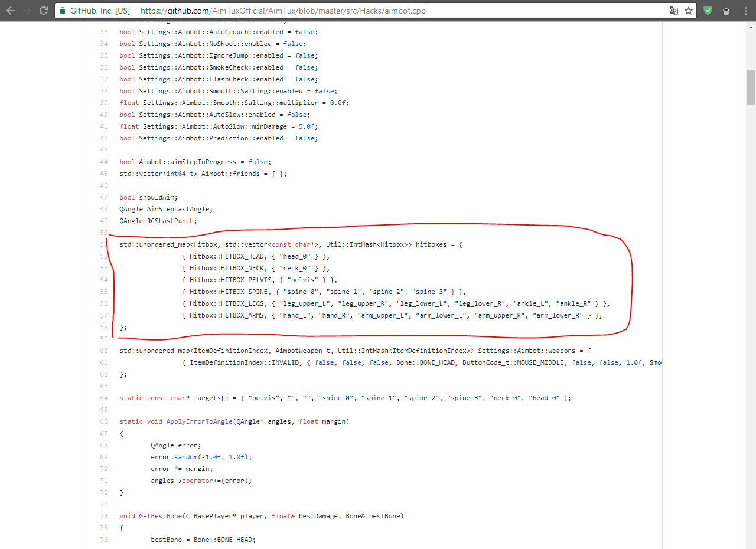Select line number 42
Image resolution: width=756 pixels, height=549 pixels.
104,138
